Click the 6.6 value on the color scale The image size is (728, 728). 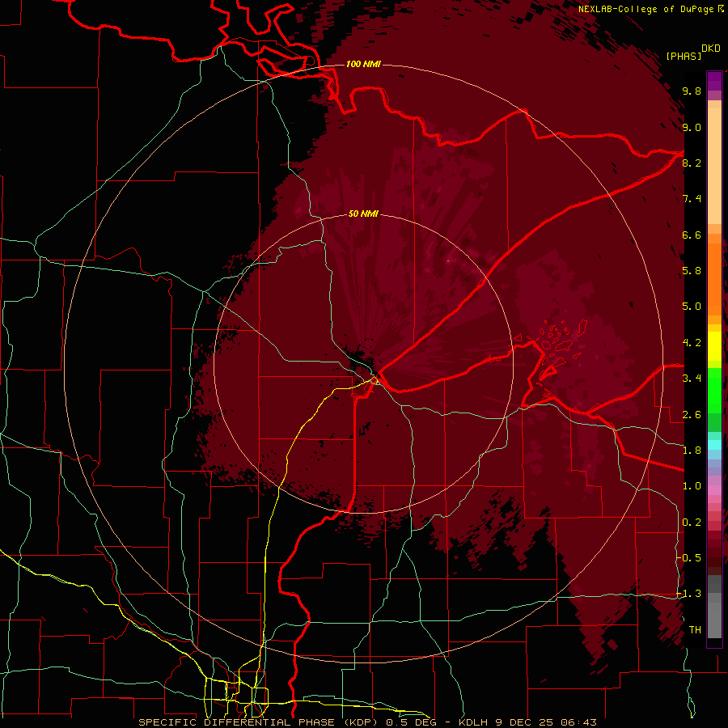click(x=692, y=235)
